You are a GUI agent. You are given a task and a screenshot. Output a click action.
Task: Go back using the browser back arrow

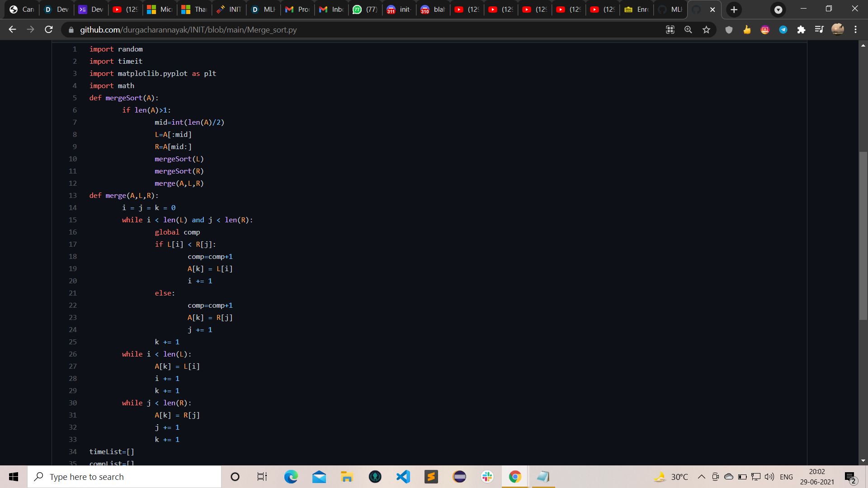click(12, 29)
